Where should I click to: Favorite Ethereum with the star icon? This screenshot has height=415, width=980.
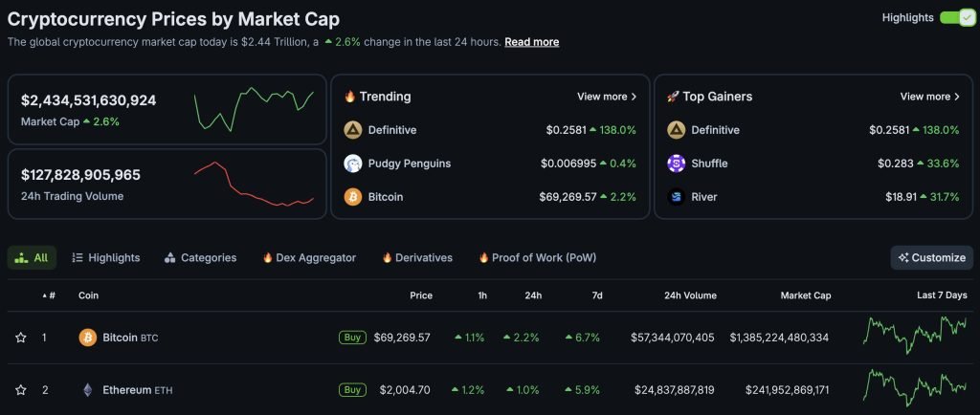coord(20,390)
